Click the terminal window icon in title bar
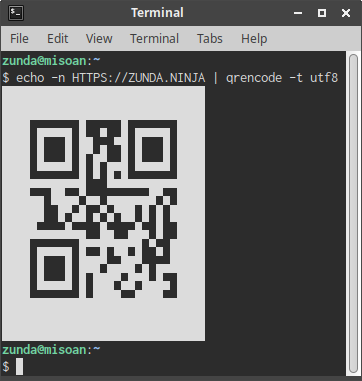The image size is (362, 381). pos(16,13)
